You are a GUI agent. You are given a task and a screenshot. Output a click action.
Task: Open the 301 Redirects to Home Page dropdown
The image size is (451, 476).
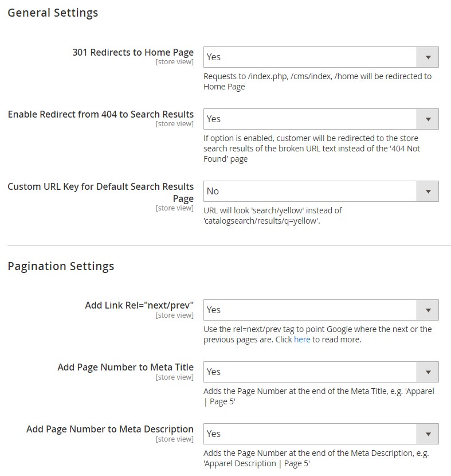321,57
